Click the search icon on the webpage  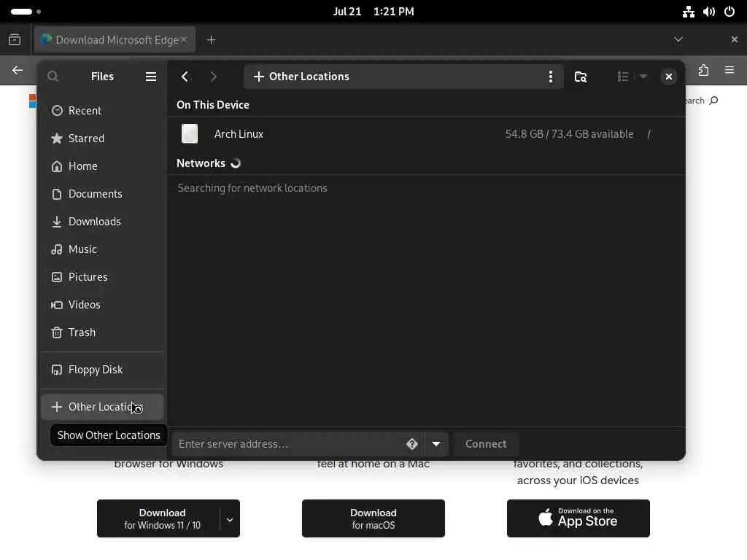click(x=713, y=101)
